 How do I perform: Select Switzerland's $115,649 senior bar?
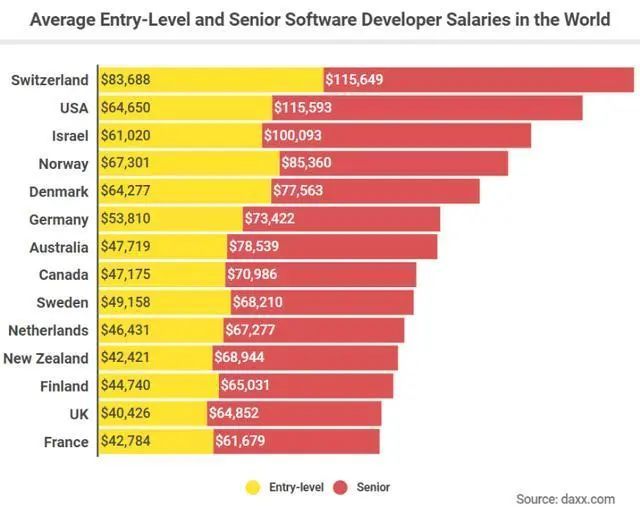pyautogui.click(x=479, y=80)
